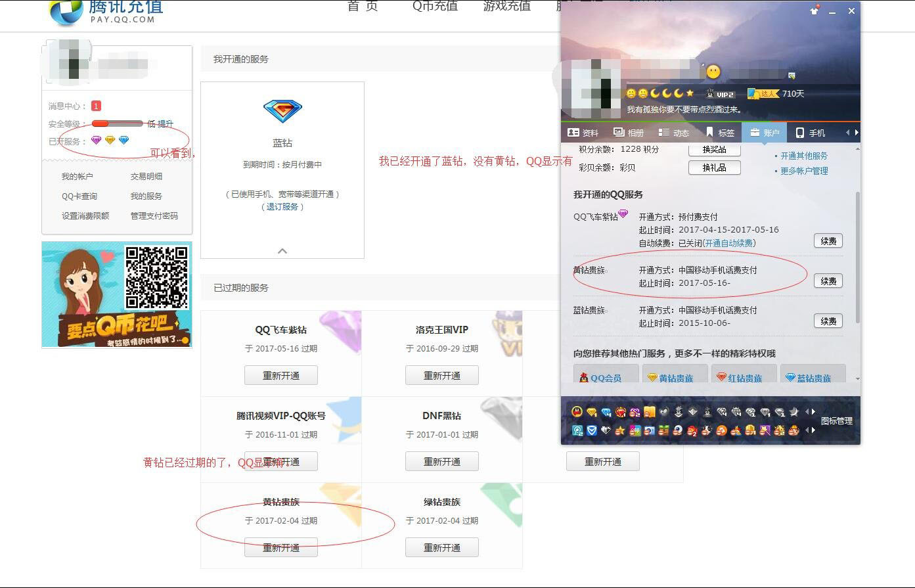Click 续费 for QQ飞车紫钻
This screenshot has width=915, height=588.
click(x=828, y=241)
